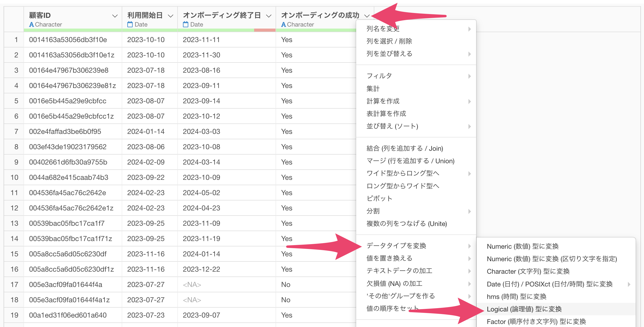The height and width of the screenshot is (327, 644).
Task: Click the red NA portion of the オンボーディング終了日 summary bar
Action: click(265, 30)
